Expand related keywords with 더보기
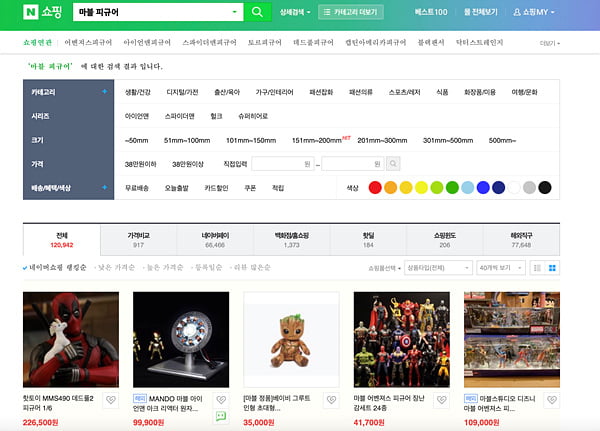This screenshot has height=431, width=600. pyautogui.click(x=550, y=43)
